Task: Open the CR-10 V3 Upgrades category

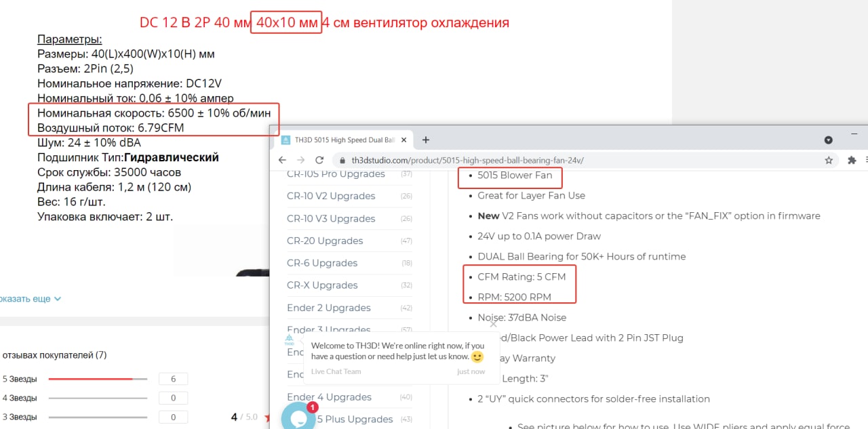Action: click(331, 218)
